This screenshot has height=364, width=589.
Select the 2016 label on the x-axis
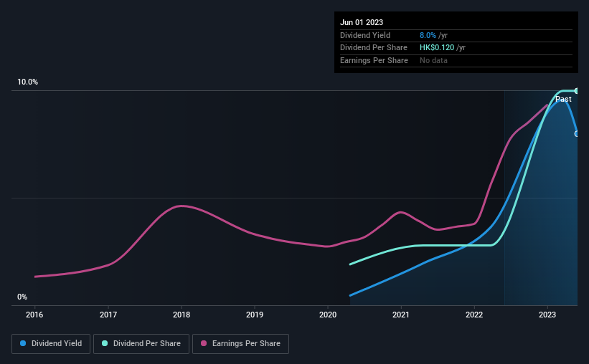[x=34, y=315]
